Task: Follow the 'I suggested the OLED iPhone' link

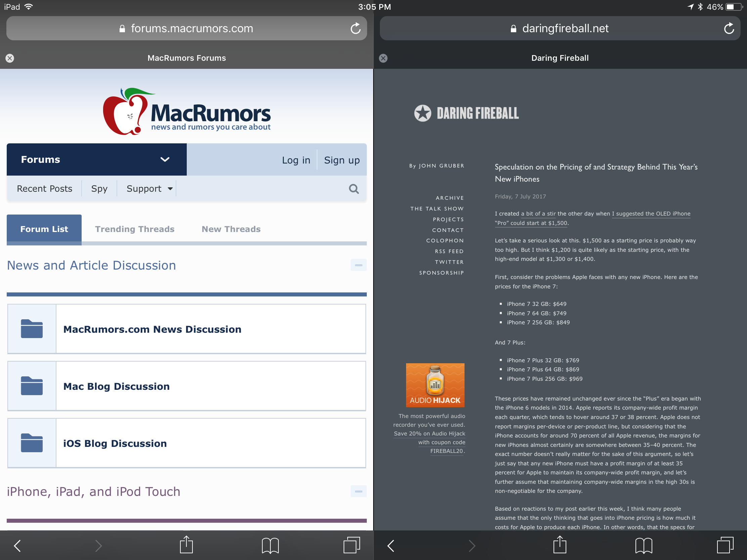Action: 651,214
